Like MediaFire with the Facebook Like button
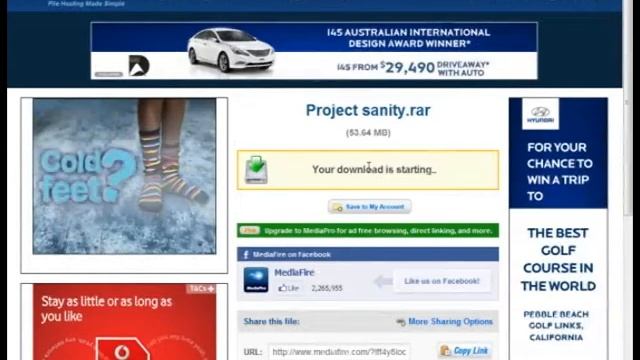This screenshot has width=640, height=360. 289,288
